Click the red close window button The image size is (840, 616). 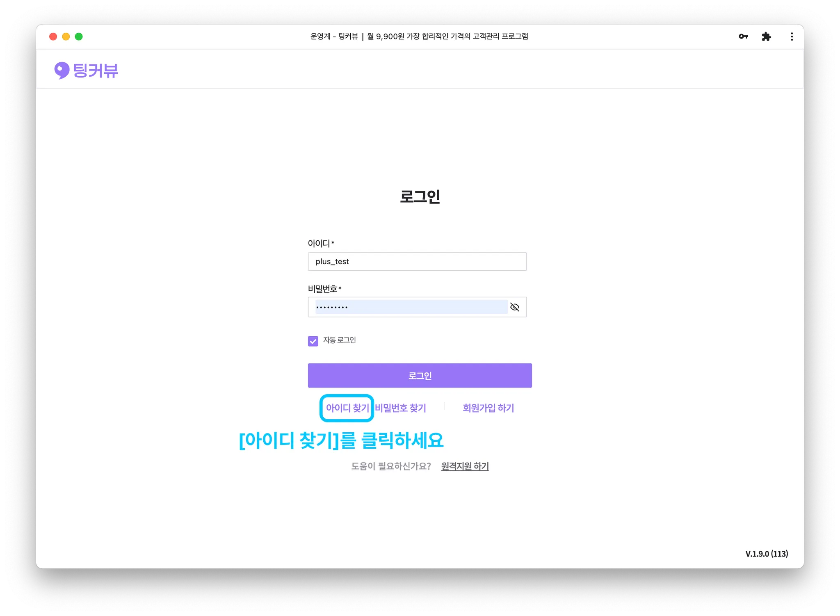pyautogui.click(x=53, y=37)
